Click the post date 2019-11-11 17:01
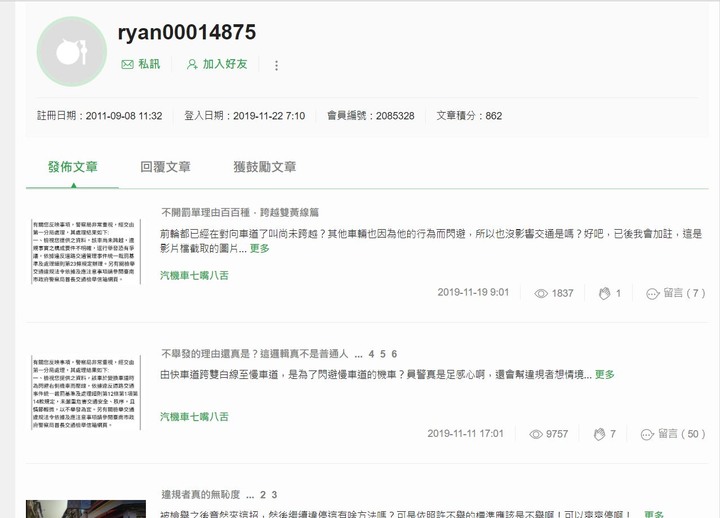The height and width of the screenshot is (518, 720). tap(465, 434)
